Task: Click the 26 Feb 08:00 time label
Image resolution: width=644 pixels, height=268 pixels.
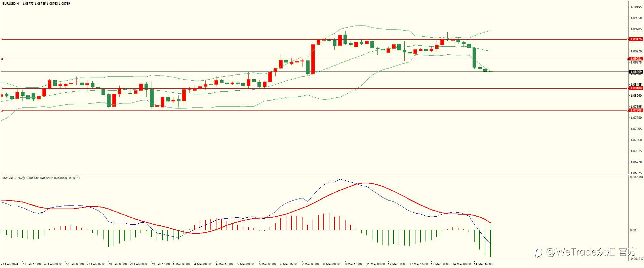Action: 53,264
